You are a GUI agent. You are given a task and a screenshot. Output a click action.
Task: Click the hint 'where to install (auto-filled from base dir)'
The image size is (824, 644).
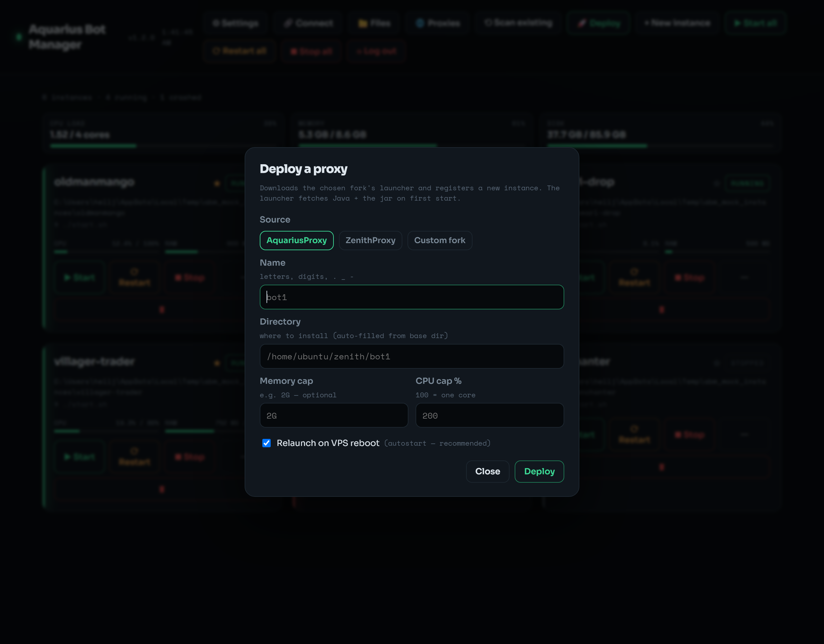353,336
